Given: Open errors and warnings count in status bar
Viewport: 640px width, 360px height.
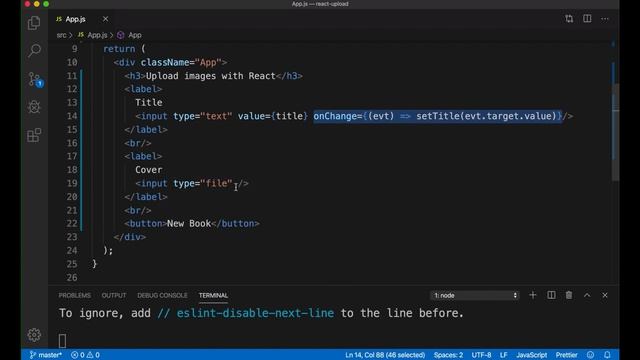Looking at the screenshot, I should click(85, 355).
